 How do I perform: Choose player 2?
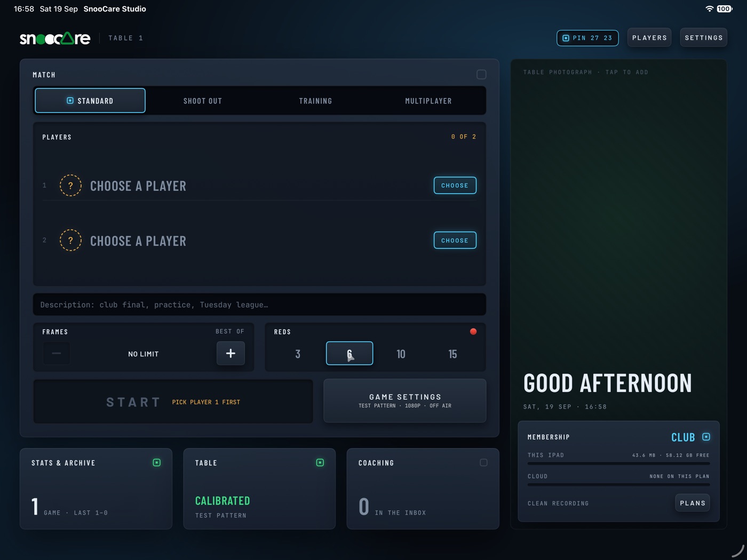point(455,241)
